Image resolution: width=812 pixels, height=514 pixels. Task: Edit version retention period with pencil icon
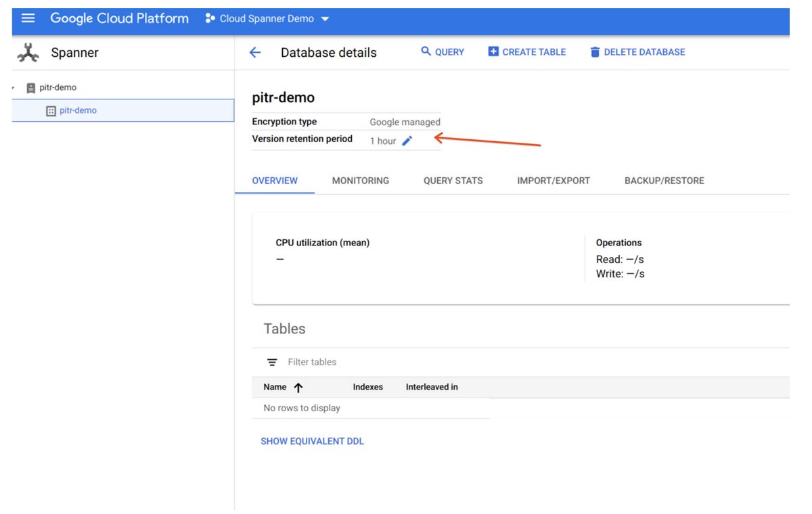[407, 141]
